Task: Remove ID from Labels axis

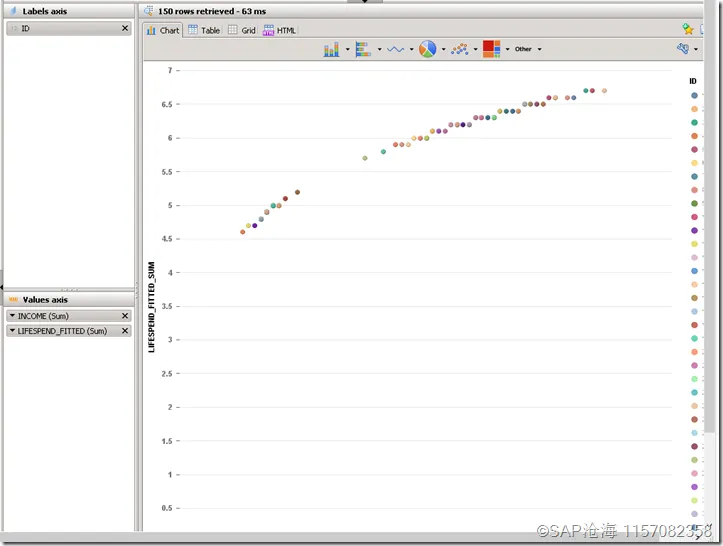Action: coord(124,28)
